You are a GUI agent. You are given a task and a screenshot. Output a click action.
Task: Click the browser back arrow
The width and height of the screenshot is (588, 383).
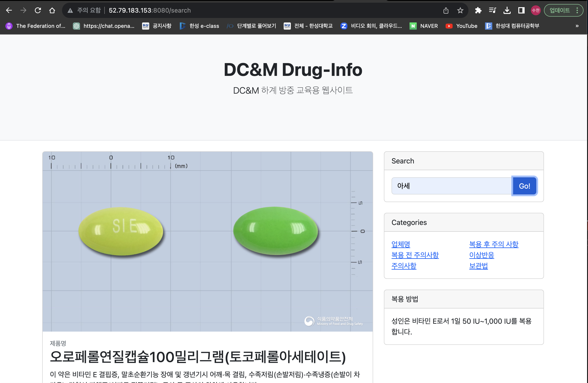(9, 10)
